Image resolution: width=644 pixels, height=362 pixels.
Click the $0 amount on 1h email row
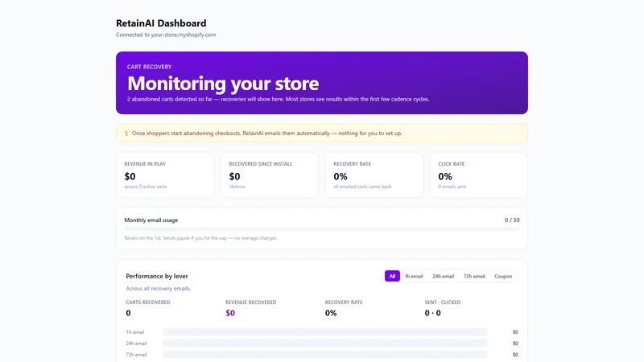click(x=515, y=332)
